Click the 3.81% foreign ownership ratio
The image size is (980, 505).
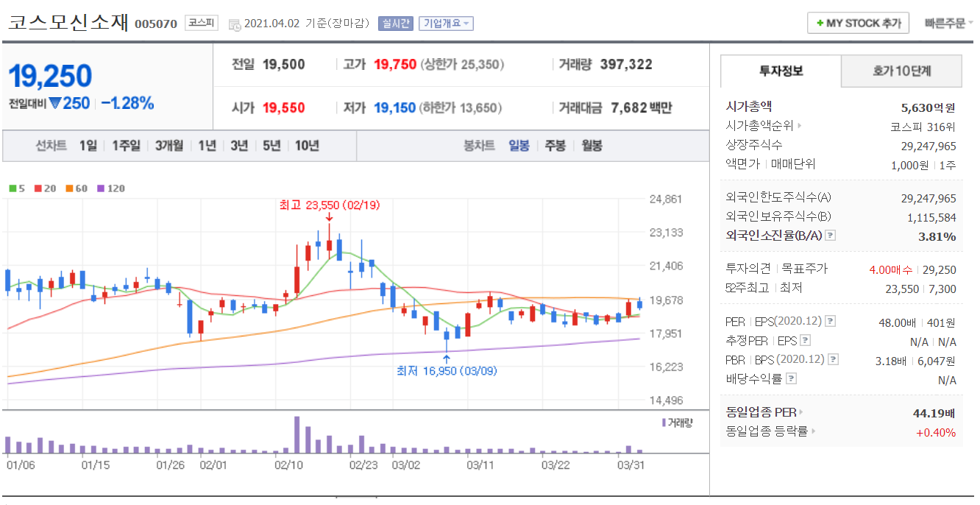(937, 236)
